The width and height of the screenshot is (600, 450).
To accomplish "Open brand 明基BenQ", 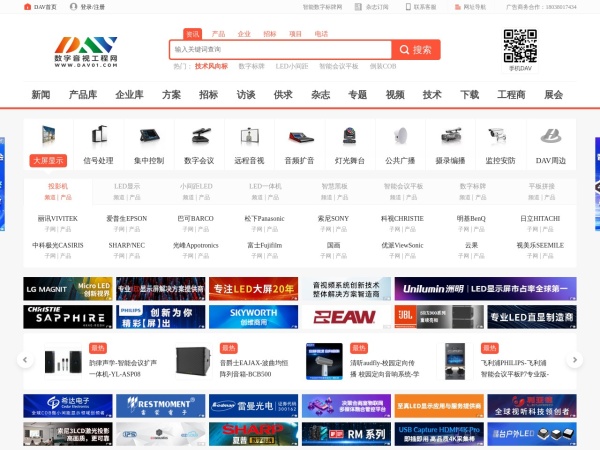I will [471, 218].
